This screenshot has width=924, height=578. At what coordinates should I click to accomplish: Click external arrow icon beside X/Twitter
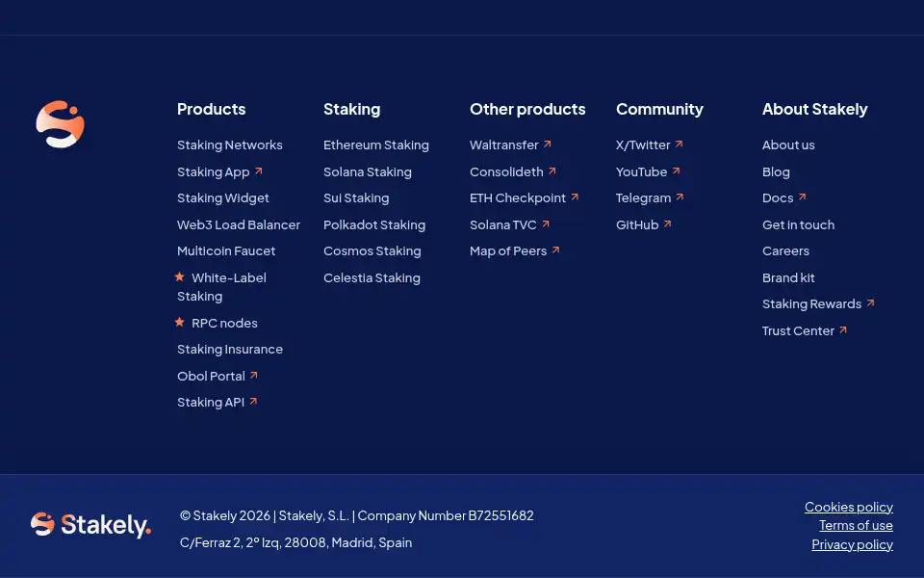[x=679, y=144]
